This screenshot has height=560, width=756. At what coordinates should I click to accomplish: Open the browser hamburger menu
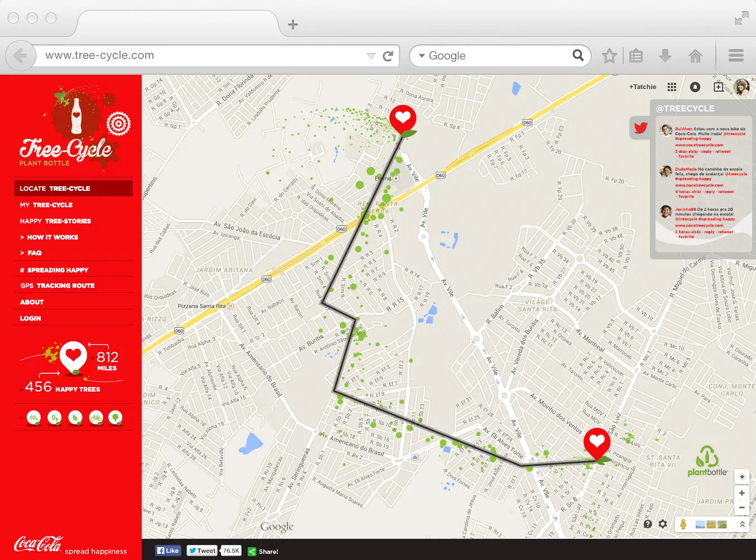click(x=736, y=55)
